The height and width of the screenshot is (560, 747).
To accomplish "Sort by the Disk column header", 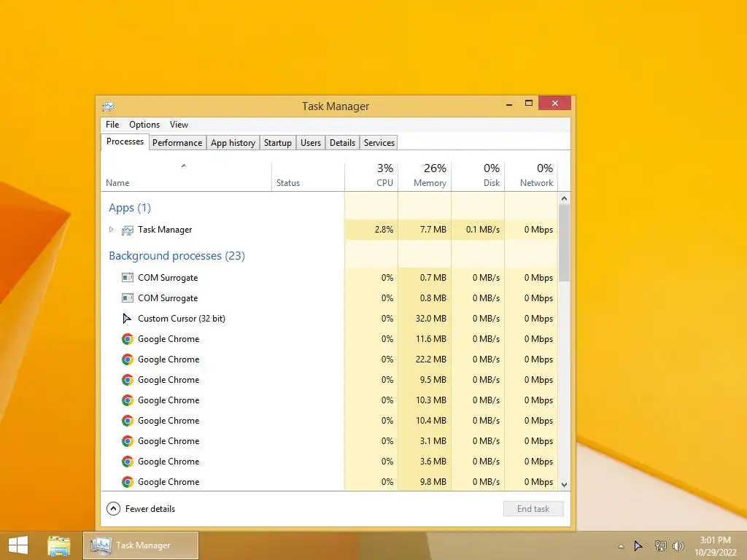I will point(478,176).
